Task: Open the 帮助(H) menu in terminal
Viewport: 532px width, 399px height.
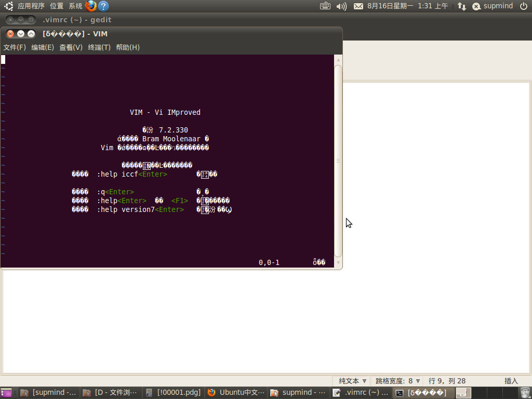Action: [x=128, y=47]
